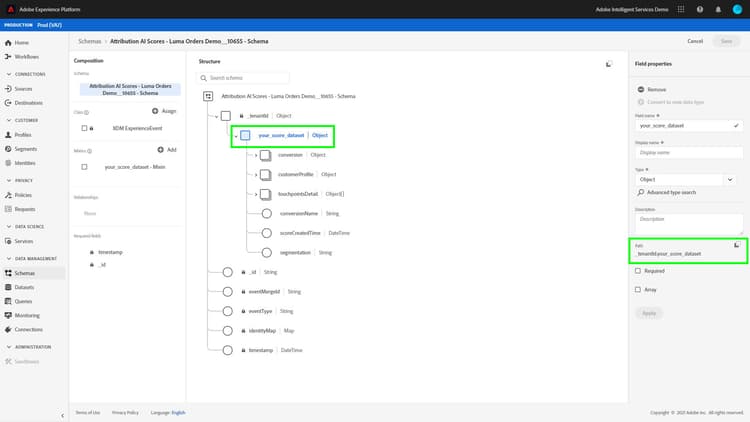The height and width of the screenshot is (422, 750).
Task: Click Assign class button
Action: 164,111
